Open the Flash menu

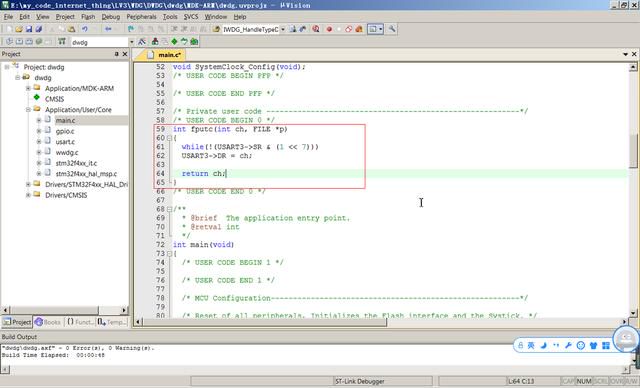click(88, 17)
